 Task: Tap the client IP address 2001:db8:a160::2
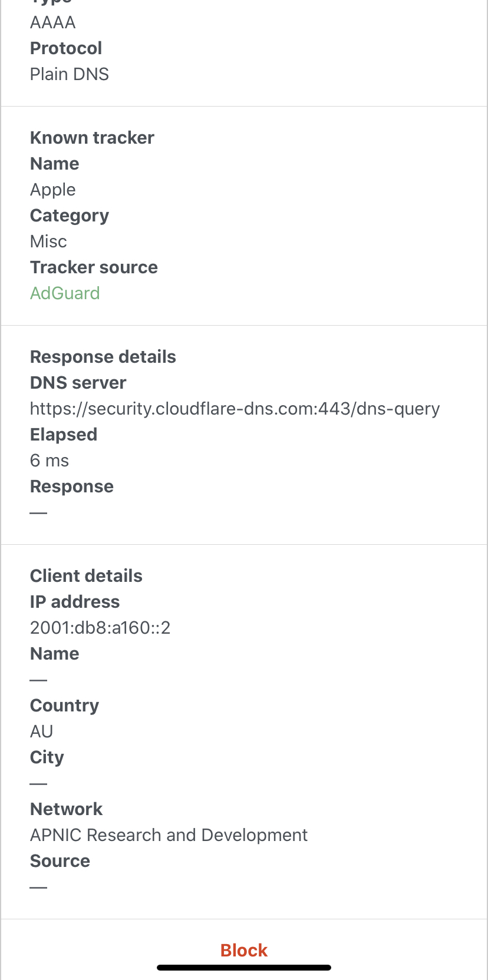point(100,627)
